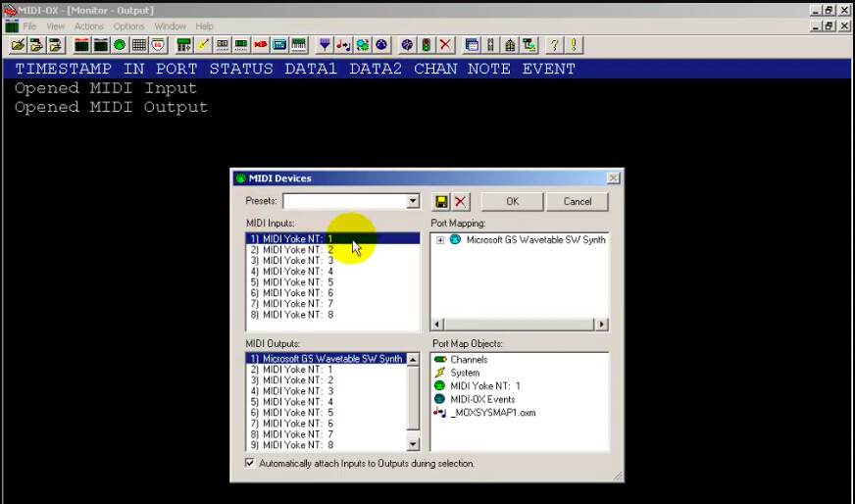Click the piano keyboard toolbar icon
855x504 pixels.
tap(298, 45)
